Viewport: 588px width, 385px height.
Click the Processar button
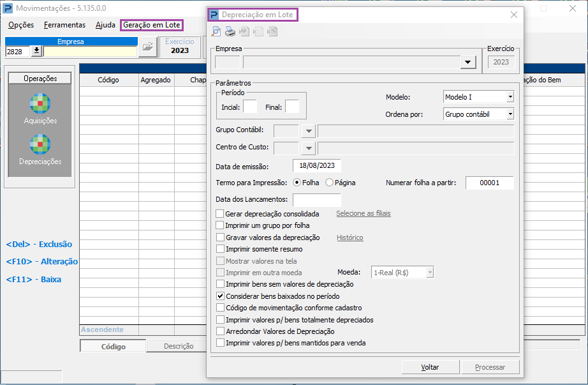490,367
